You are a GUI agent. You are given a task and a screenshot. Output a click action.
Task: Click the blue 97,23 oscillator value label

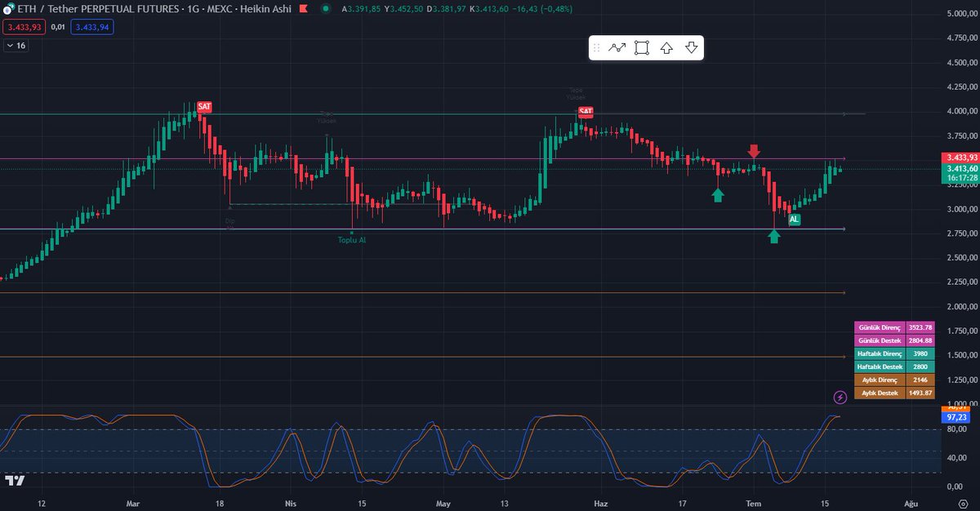[x=955, y=417]
